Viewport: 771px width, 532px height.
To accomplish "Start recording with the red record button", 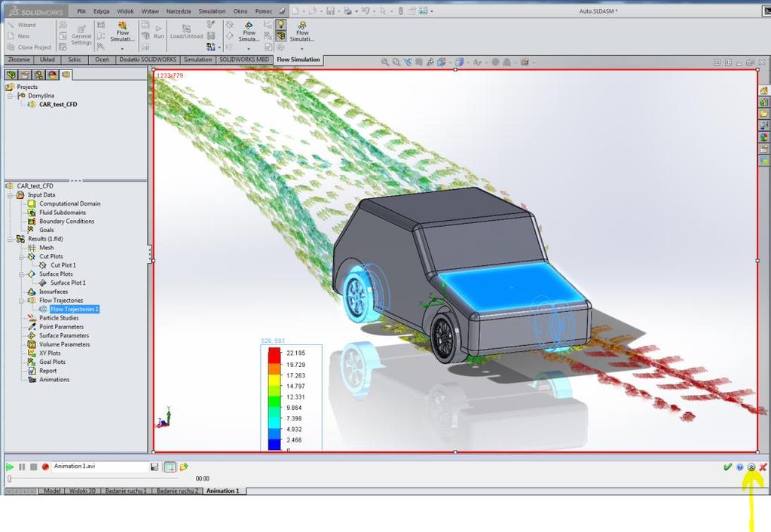I will pyautogui.click(x=45, y=466).
